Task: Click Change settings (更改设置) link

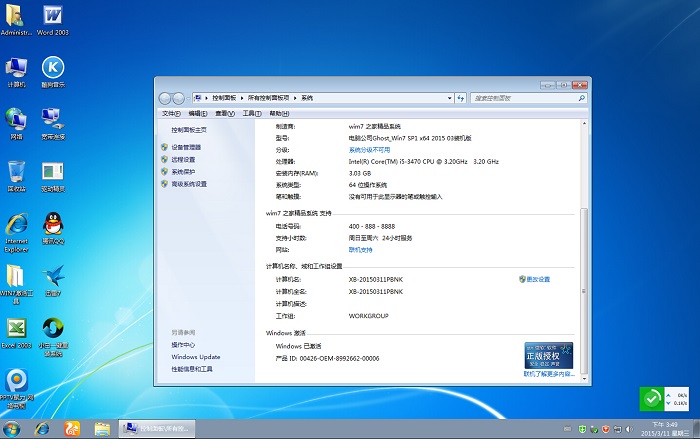Action: coord(537,279)
